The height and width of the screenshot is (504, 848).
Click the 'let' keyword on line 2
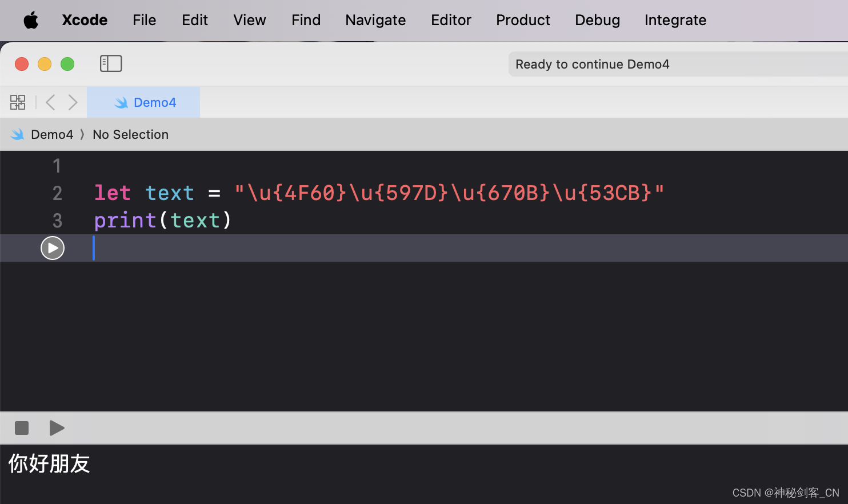[113, 193]
